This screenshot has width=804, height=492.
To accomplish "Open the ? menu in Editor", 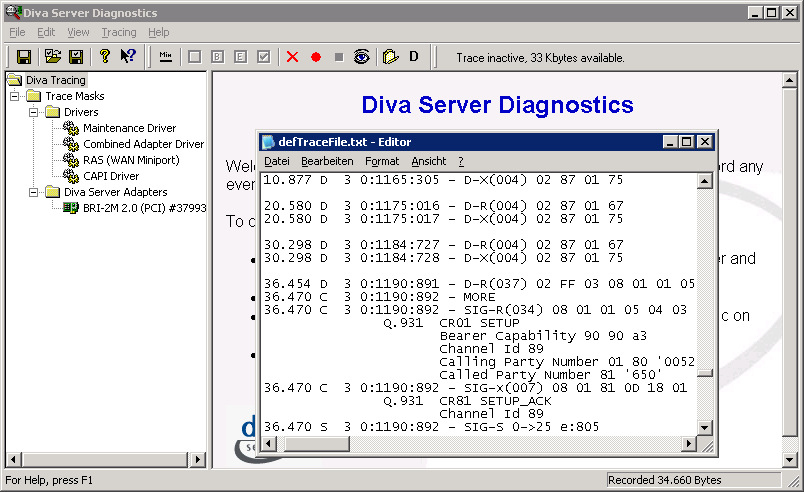I will coord(461,161).
